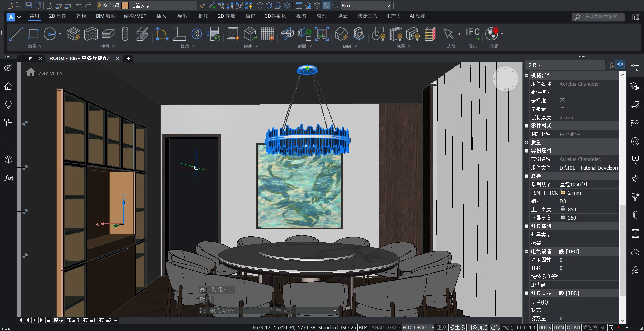Close the ROOM - 105 document tab
644x331 pixels.
(x=118, y=58)
